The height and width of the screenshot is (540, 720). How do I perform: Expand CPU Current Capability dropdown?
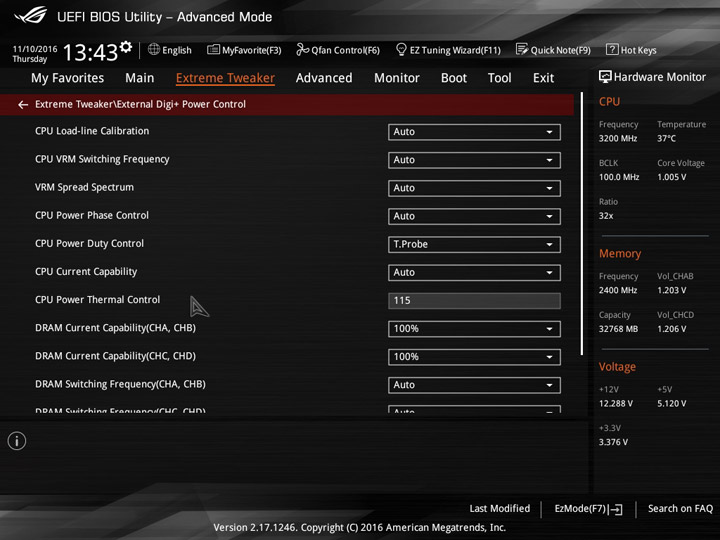(x=474, y=273)
